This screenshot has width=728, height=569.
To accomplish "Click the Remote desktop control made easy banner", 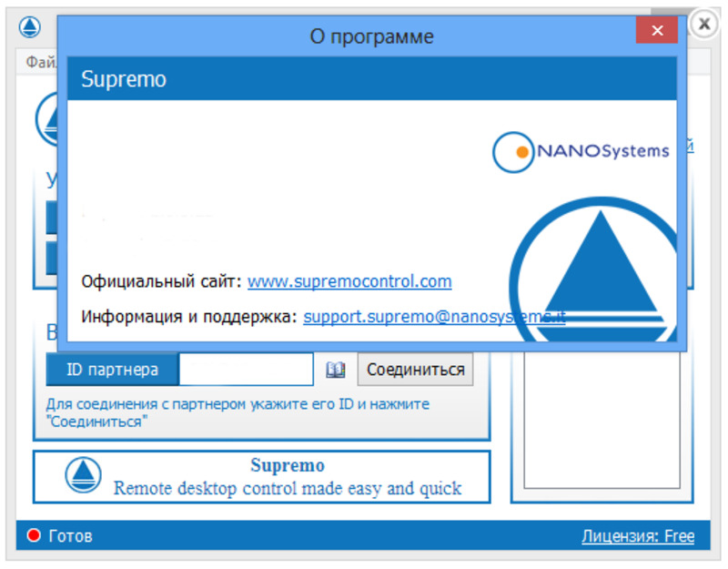I will [x=262, y=476].
